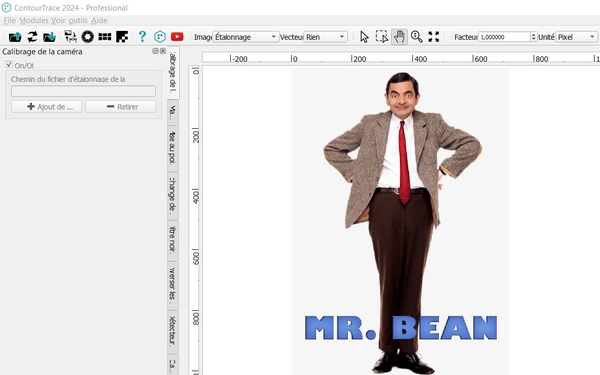Click the save folder icon with down arrow
The image size is (600, 375).
click(49, 37)
